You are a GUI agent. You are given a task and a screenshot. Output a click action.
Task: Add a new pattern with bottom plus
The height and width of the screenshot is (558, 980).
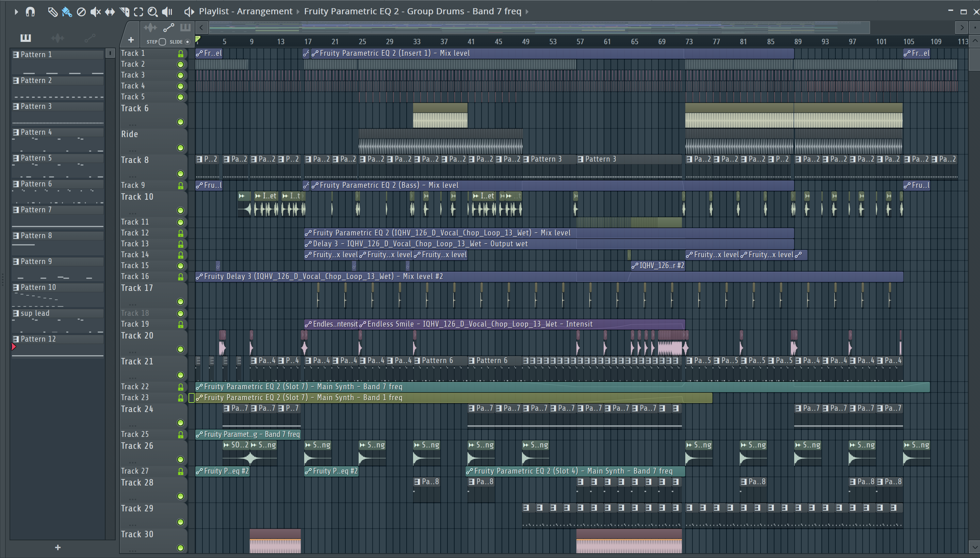(58, 547)
